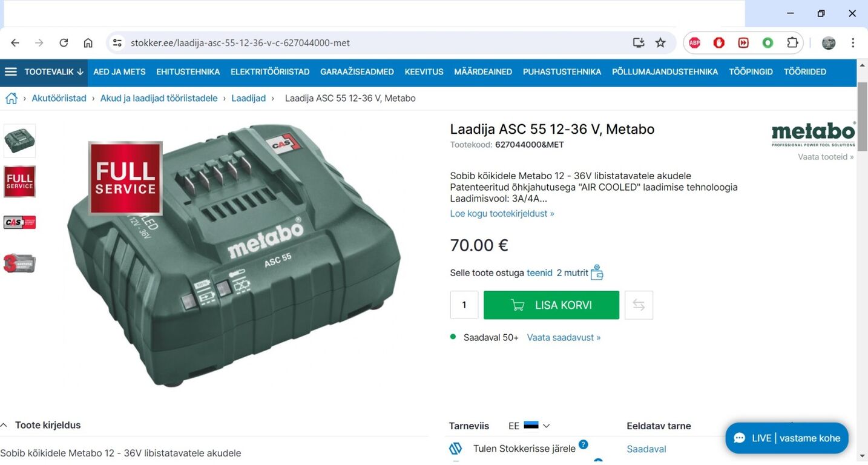This screenshot has height=465, width=868.
Task: Reload the page
Action: 64,43
